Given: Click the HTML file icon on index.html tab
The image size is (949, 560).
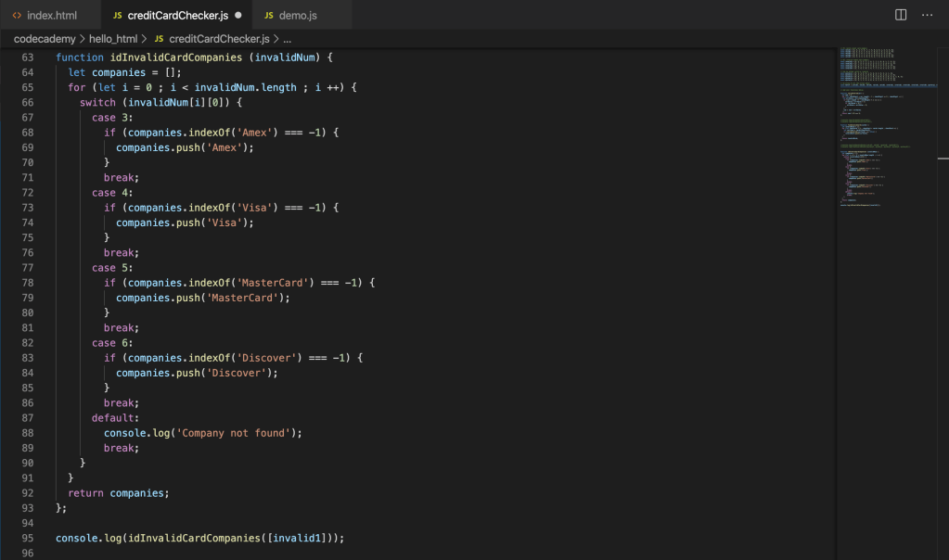Looking at the screenshot, I should (17, 16).
